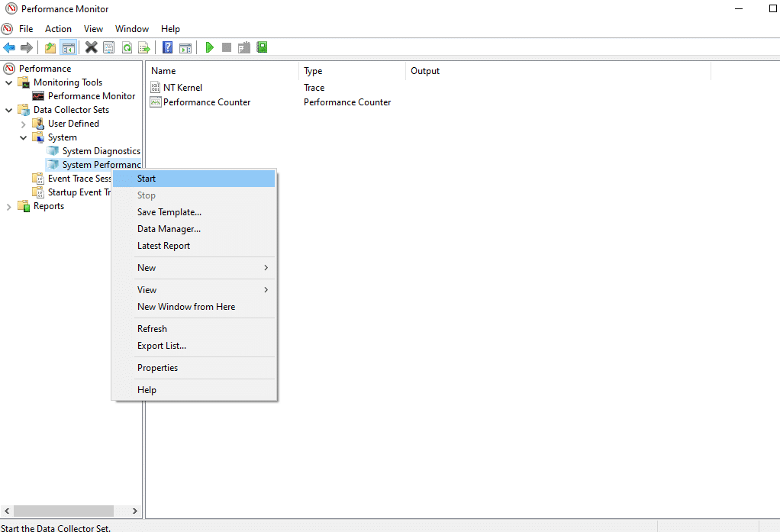780x532 pixels.
Task: Click the System folder icon in tree
Action: (38, 137)
